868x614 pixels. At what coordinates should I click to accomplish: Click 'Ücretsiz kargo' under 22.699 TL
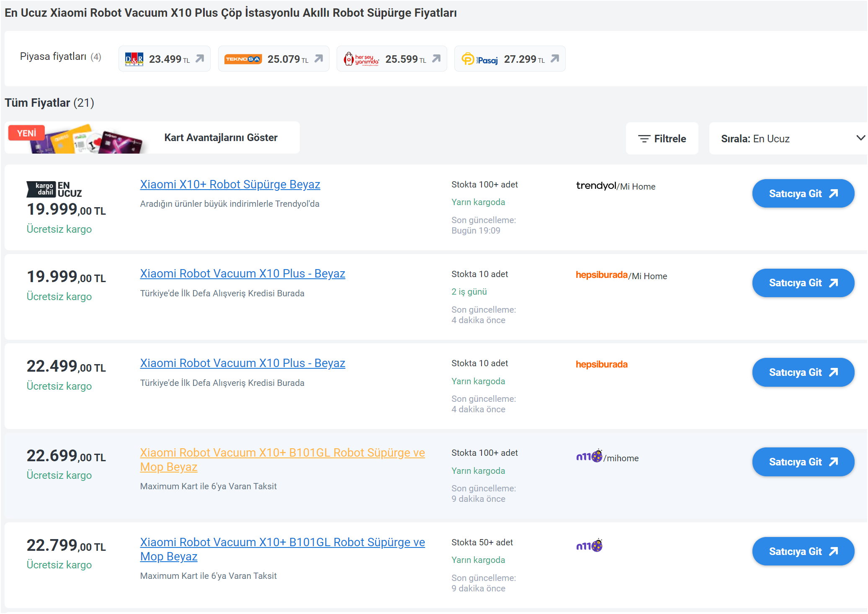(59, 475)
